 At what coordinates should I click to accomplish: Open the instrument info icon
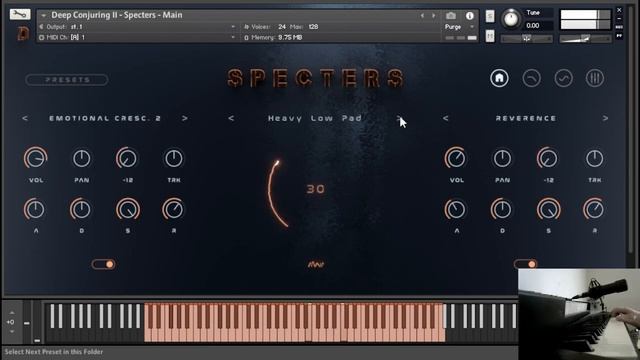[x=470, y=16]
